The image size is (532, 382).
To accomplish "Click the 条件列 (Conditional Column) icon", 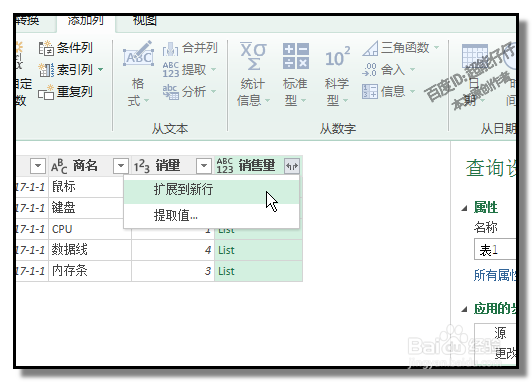I will (x=46, y=48).
